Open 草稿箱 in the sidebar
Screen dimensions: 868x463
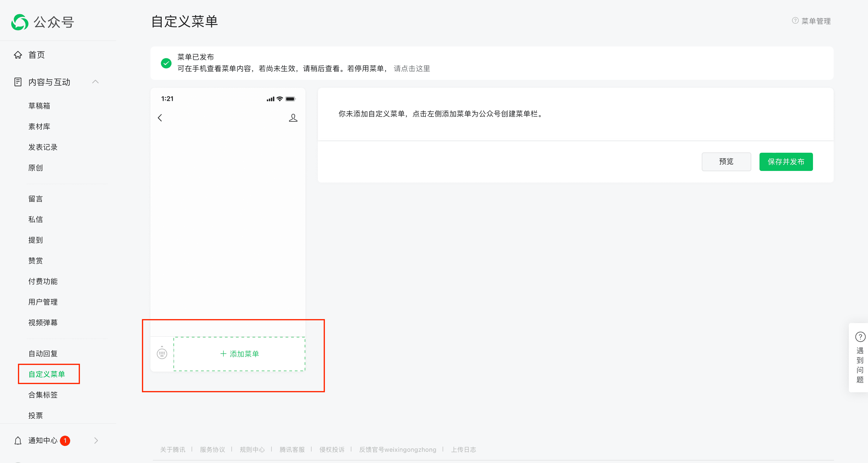(39, 106)
